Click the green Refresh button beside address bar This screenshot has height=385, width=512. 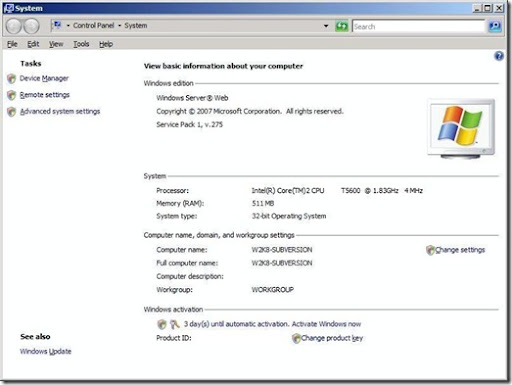tap(342, 26)
